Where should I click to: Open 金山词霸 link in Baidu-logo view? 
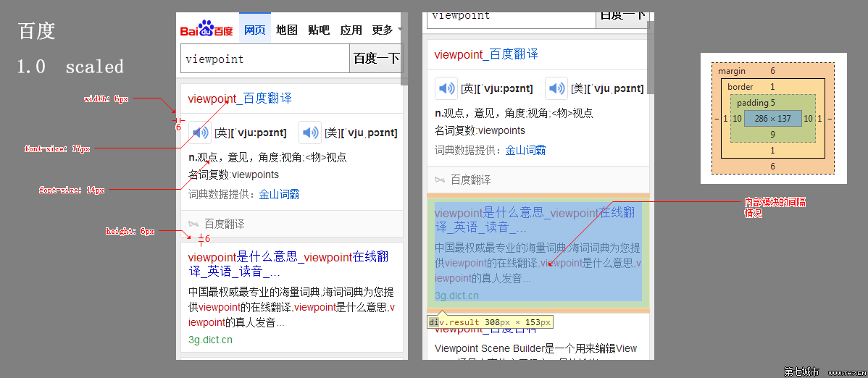280,194
